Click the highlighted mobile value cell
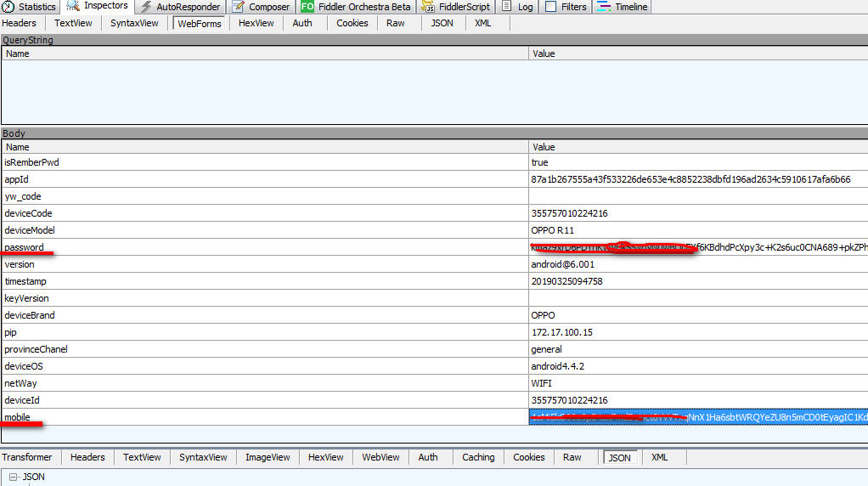The height and width of the screenshot is (486, 868). 698,417
